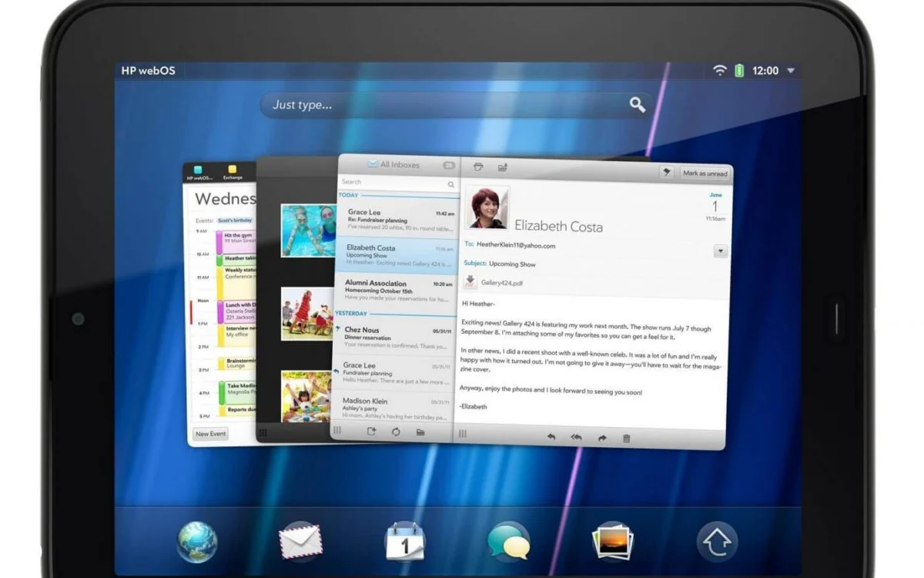Screen dimensions: 924x578
Task: Click the message panel drag handle
Action: pyautogui.click(x=463, y=434)
